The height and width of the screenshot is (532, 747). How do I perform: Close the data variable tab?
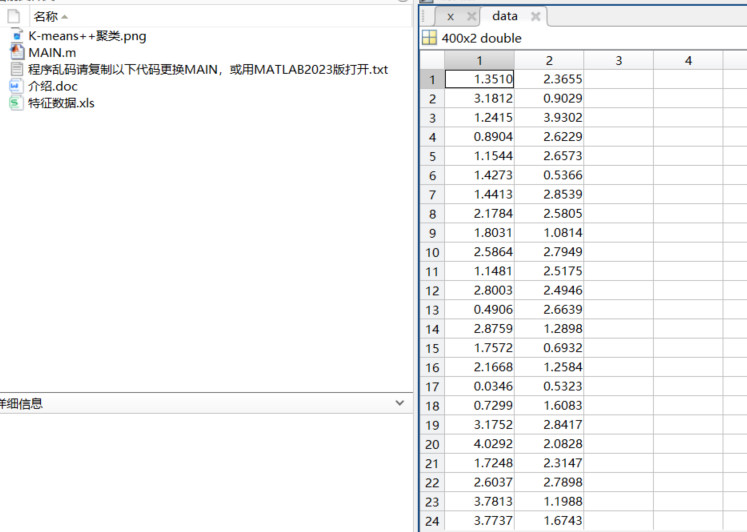(535, 17)
